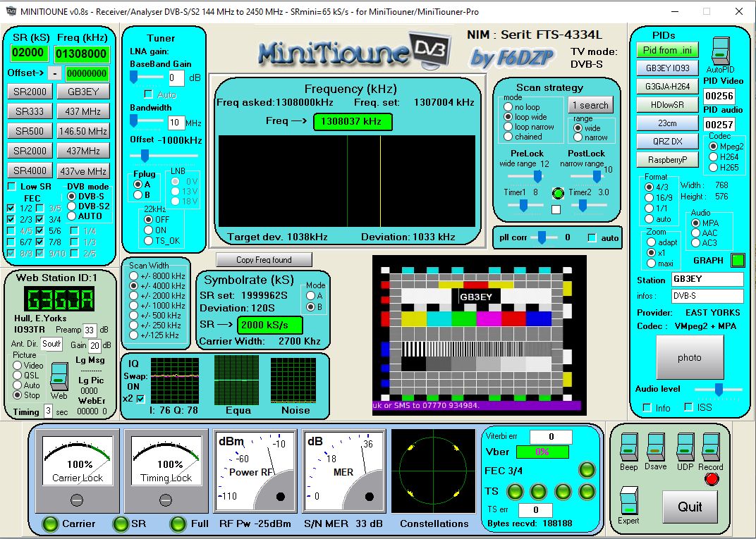
Task: Select AUTO DVB mode radio button
Action: click(x=72, y=216)
